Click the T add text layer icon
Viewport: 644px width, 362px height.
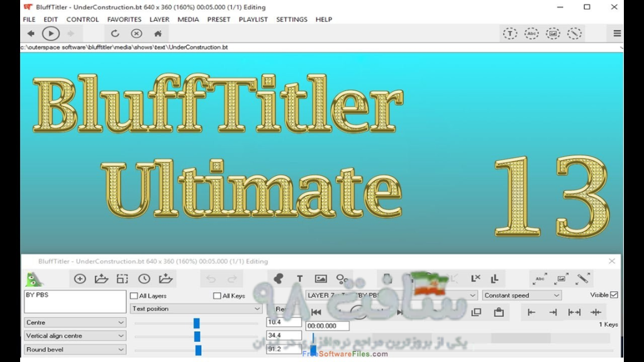pos(300,279)
